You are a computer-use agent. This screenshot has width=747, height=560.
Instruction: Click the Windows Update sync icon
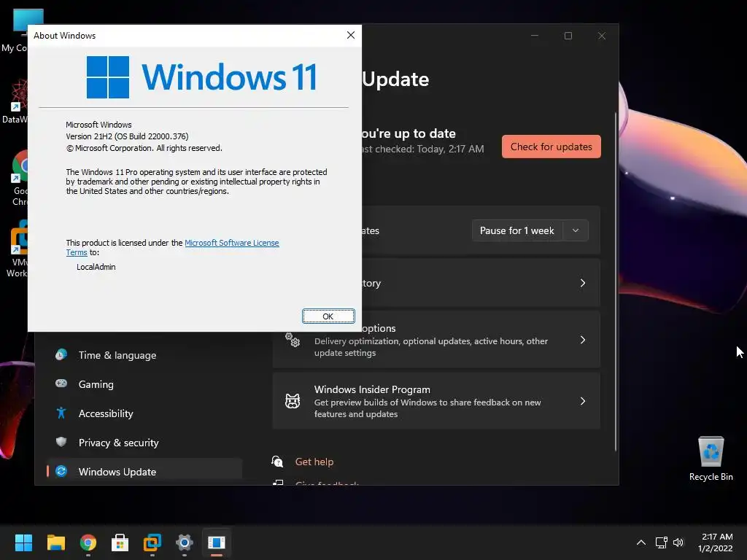(x=61, y=472)
